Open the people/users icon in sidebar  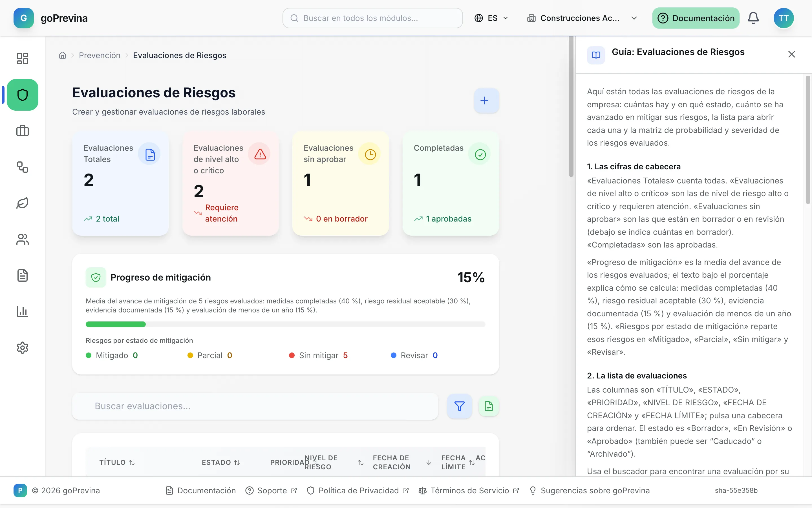[x=23, y=239]
